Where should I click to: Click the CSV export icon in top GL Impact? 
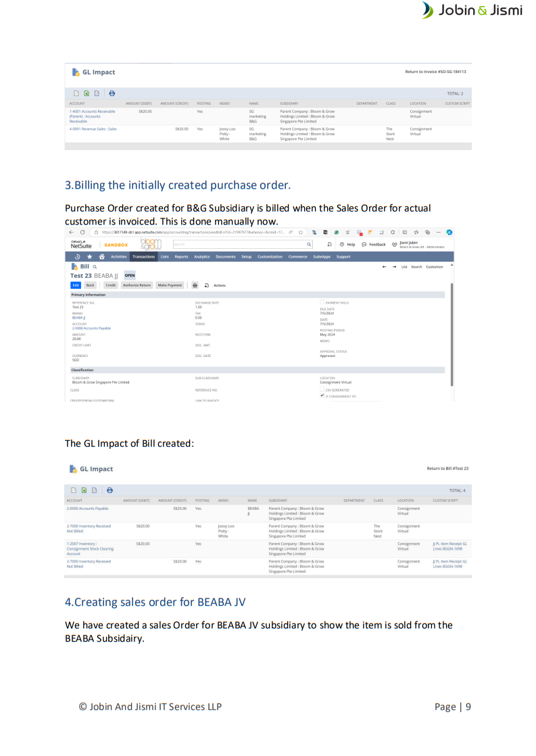point(76,93)
